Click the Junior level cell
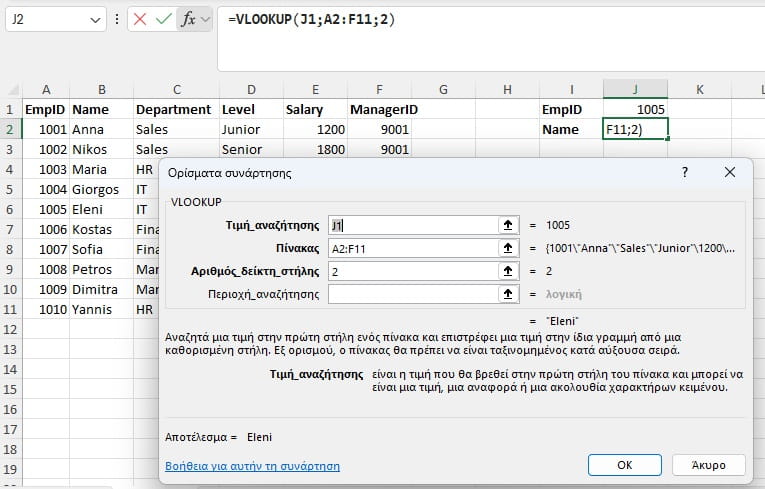The height and width of the screenshot is (489, 765). coord(251,129)
